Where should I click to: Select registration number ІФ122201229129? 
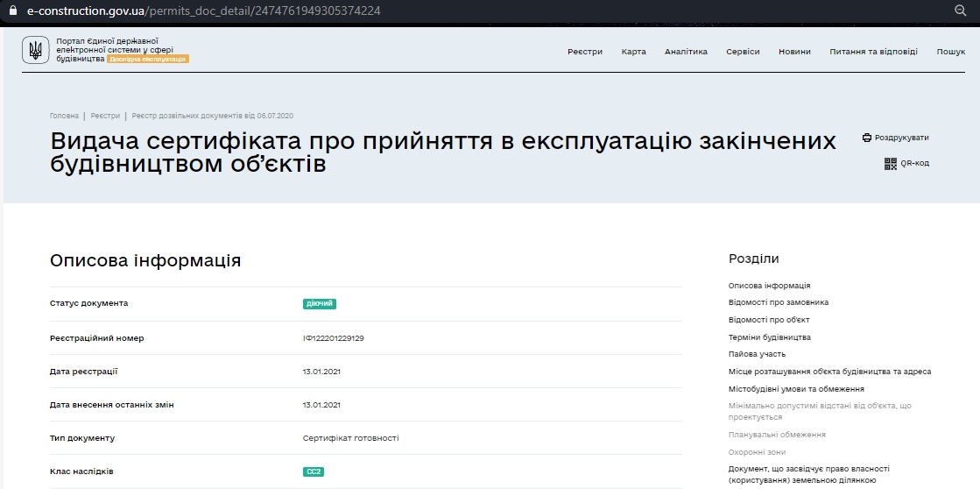coord(333,338)
